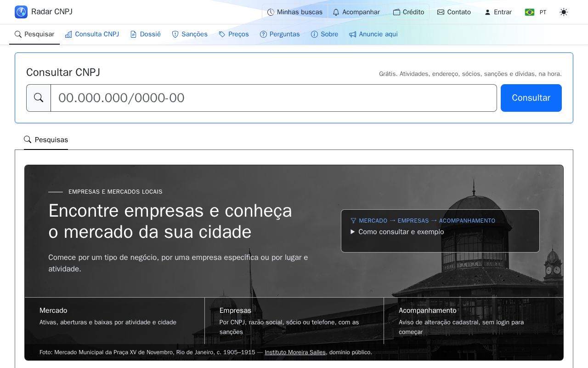The image size is (588, 368).
Task: Click the Crédito button
Action: tap(408, 12)
